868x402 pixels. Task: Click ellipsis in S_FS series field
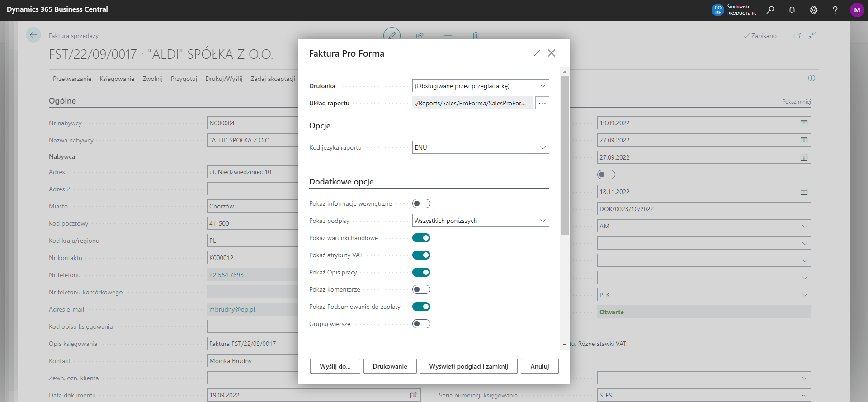pos(805,395)
